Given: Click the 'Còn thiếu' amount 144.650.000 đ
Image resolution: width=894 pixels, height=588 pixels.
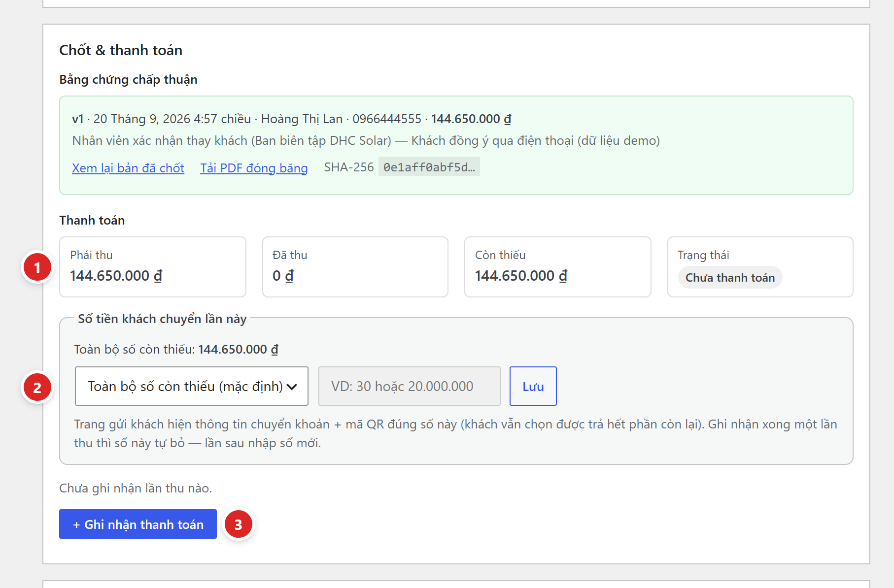Looking at the screenshot, I should pos(521,276).
